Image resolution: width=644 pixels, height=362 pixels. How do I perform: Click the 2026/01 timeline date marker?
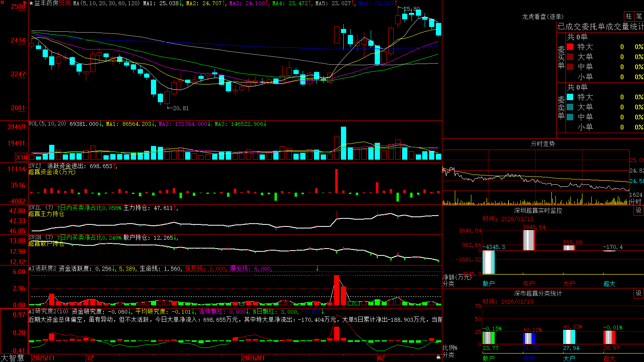coord(254,358)
